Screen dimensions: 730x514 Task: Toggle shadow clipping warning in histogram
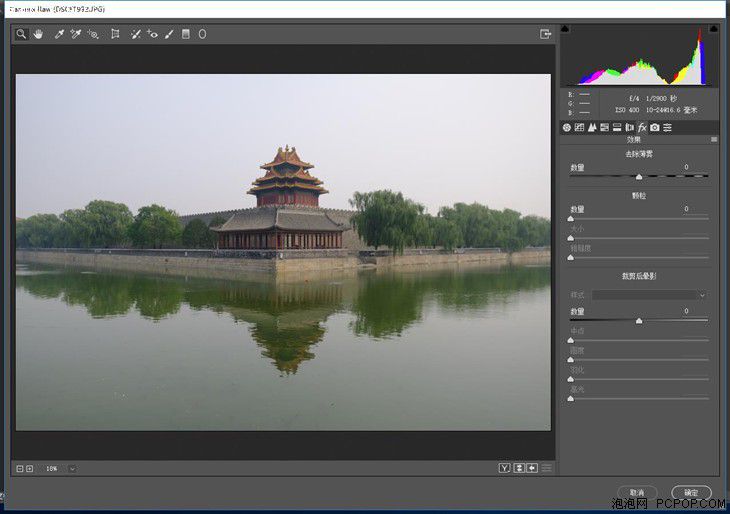click(565, 29)
